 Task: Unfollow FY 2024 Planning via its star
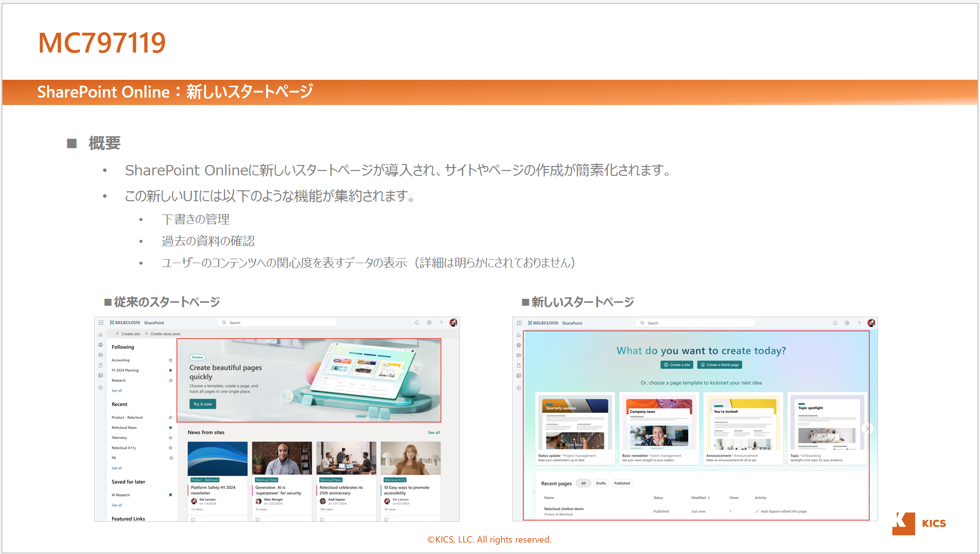(170, 370)
